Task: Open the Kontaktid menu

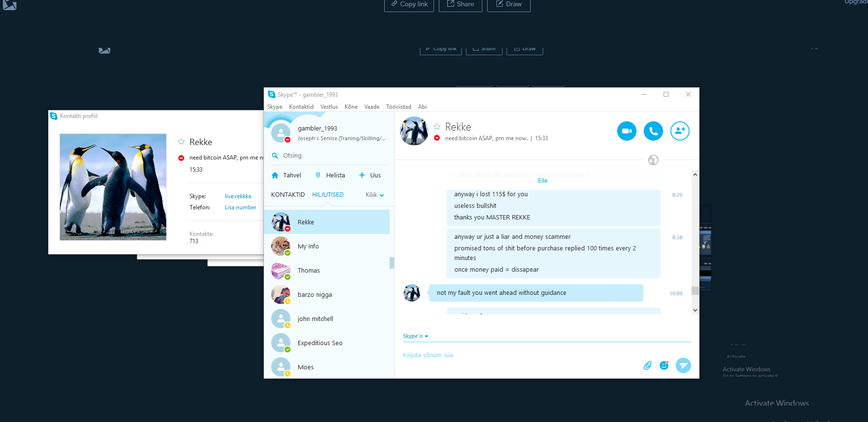Action: (x=301, y=107)
